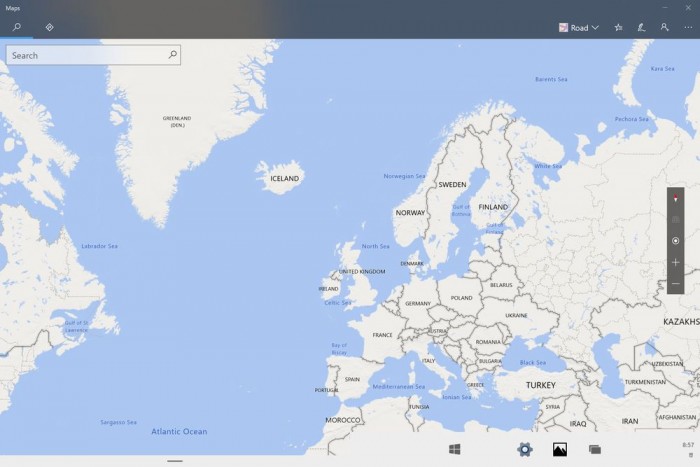Click the SWEDEN country label
Screen dimensions: 700x467
(452, 184)
